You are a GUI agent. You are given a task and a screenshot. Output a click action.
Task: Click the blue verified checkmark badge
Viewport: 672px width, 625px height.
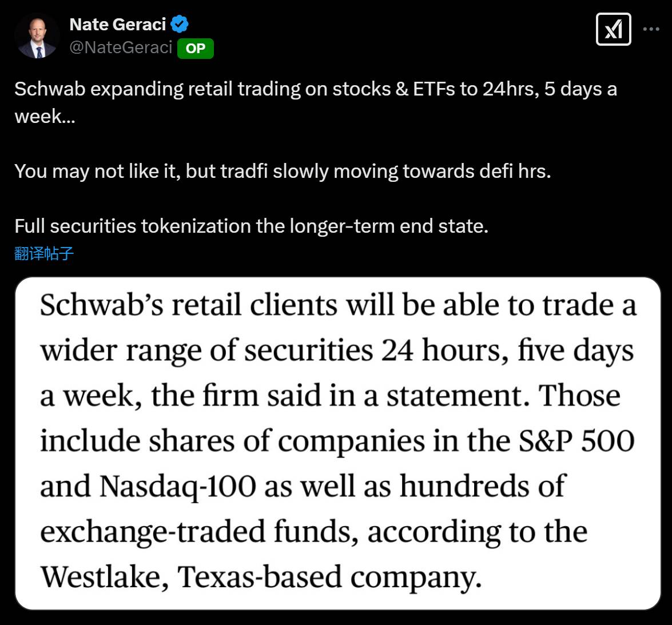coord(180,24)
